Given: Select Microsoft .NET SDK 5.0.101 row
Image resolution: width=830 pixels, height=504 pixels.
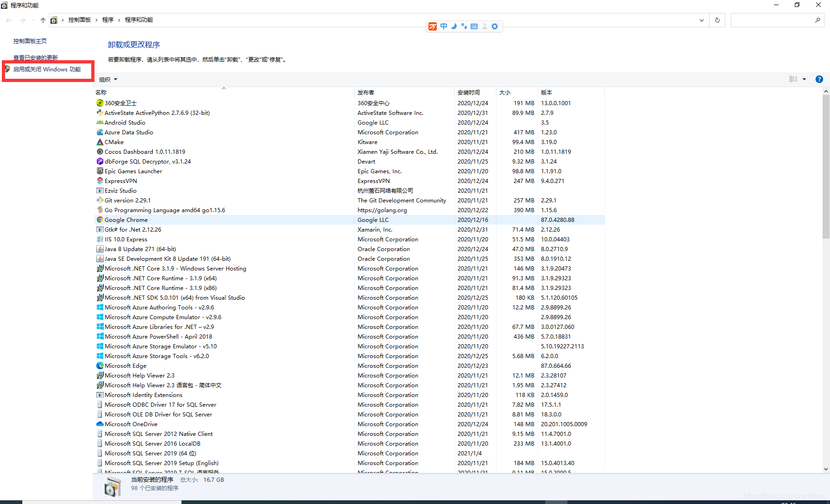Looking at the screenshot, I should tap(350, 297).
